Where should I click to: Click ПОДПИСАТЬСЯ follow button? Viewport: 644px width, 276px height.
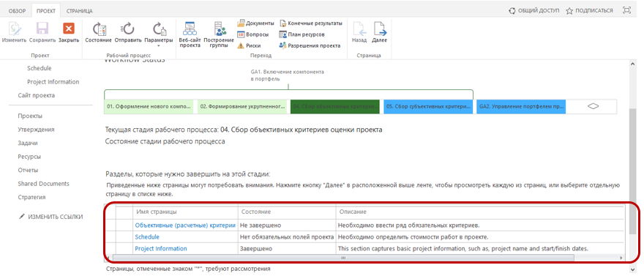click(589, 11)
